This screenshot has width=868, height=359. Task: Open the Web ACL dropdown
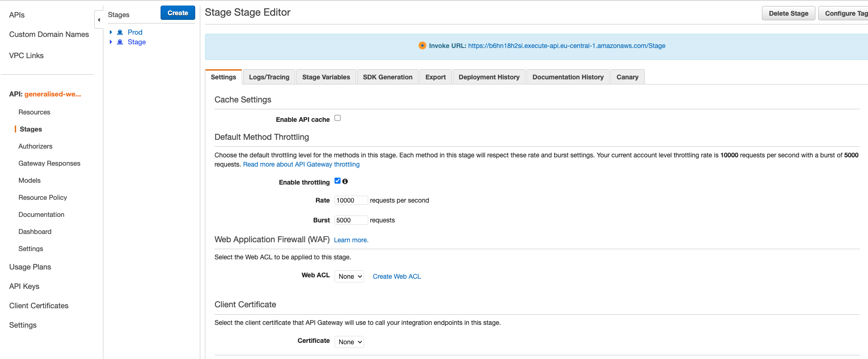(349, 276)
